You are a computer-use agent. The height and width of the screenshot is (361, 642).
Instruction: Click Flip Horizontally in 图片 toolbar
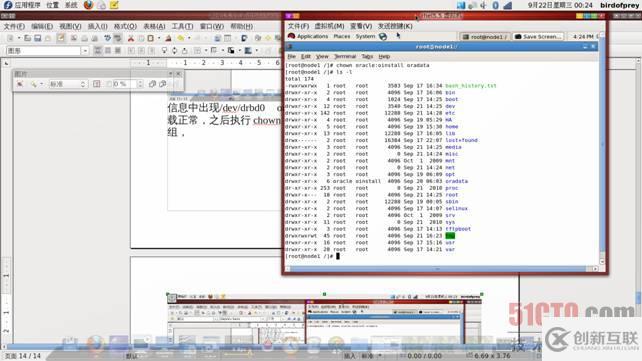(152, 84)
